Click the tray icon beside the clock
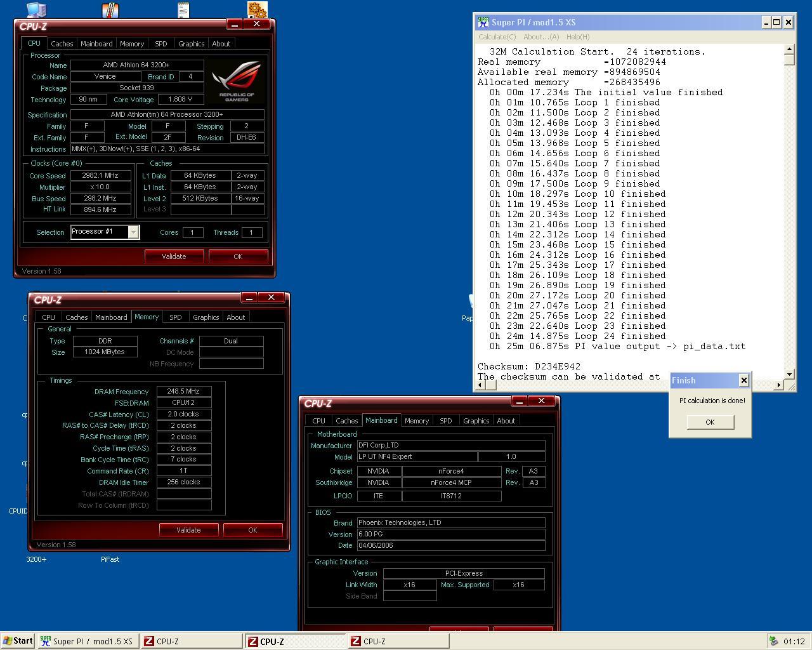The height and width of the screenshot is (650, 812). [773, 641]
